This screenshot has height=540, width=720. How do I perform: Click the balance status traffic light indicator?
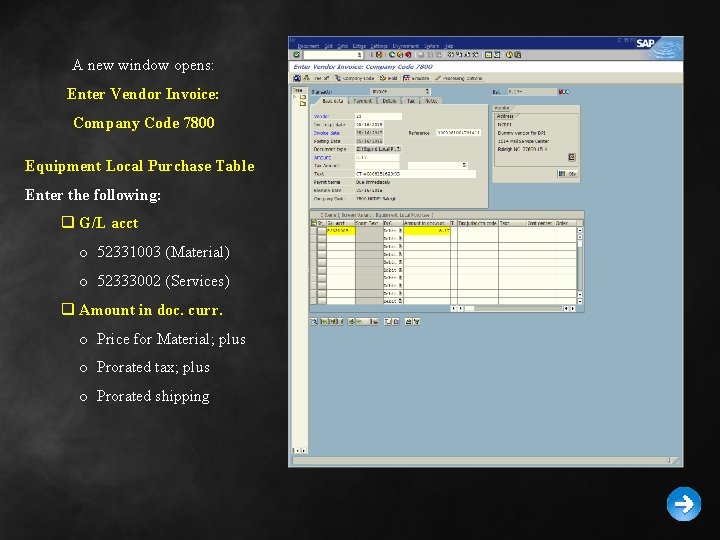click(563, 92)
